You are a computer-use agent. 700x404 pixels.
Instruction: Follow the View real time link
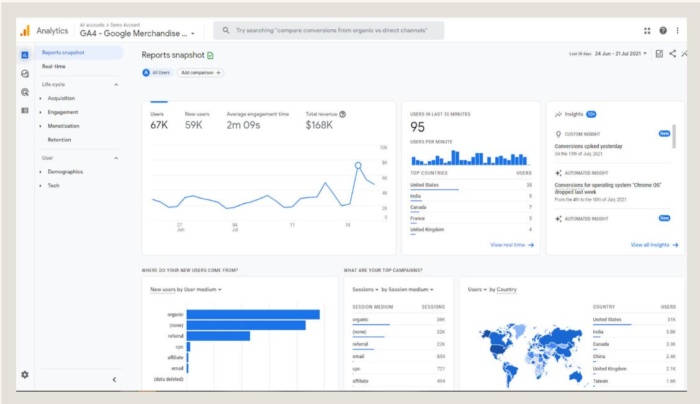(x=512, y=245)
